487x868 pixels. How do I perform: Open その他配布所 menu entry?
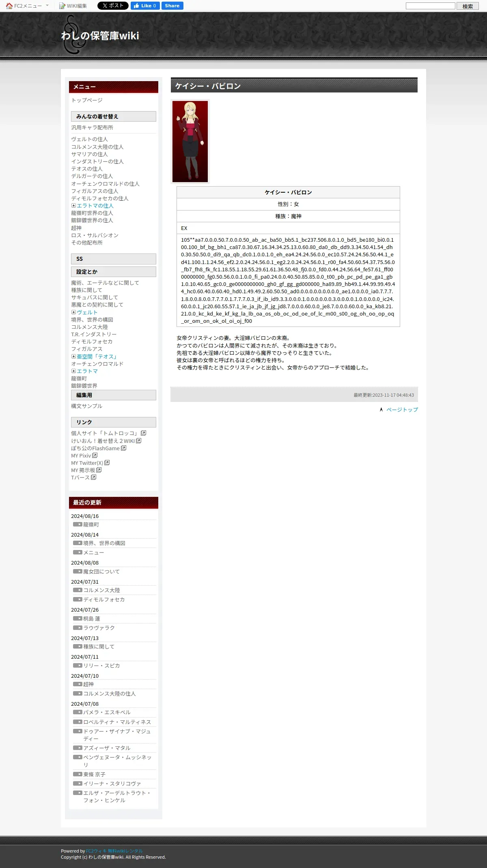coord(87,243)
